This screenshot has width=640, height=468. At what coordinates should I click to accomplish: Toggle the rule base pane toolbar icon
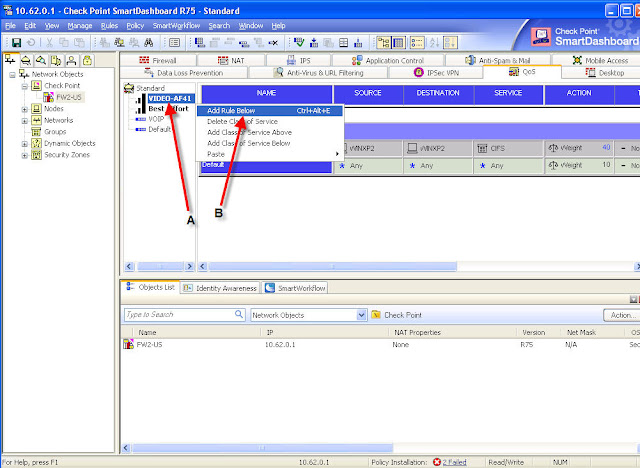click(398, 42)
